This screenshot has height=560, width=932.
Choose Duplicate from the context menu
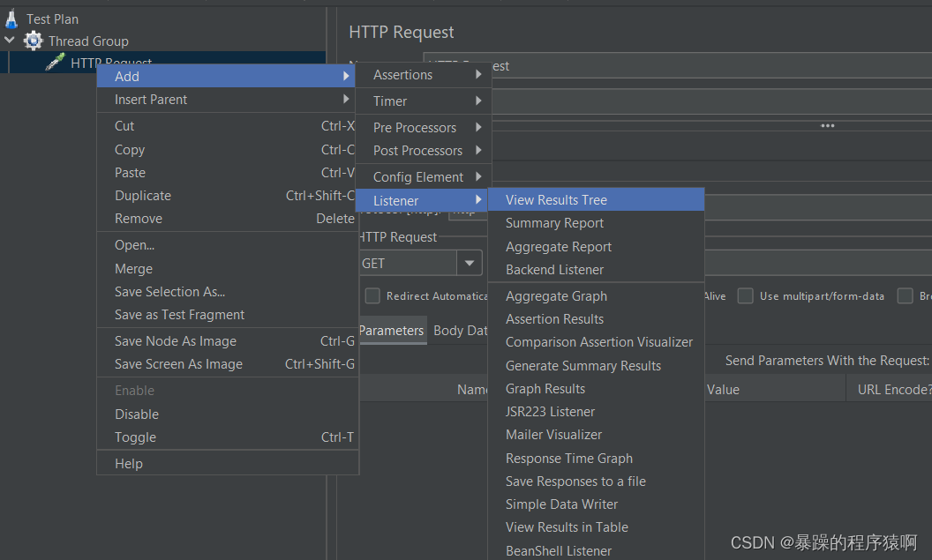click(226, 196)
